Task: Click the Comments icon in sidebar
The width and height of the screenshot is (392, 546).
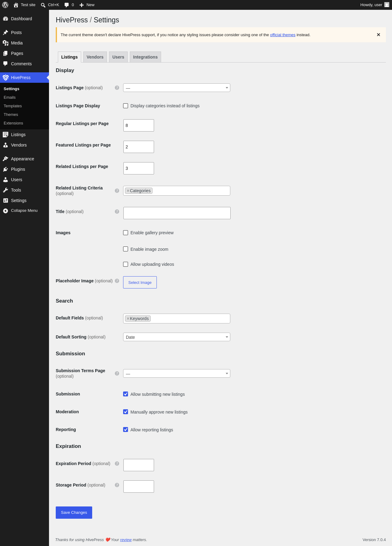Action: click(x=6, y=64)
